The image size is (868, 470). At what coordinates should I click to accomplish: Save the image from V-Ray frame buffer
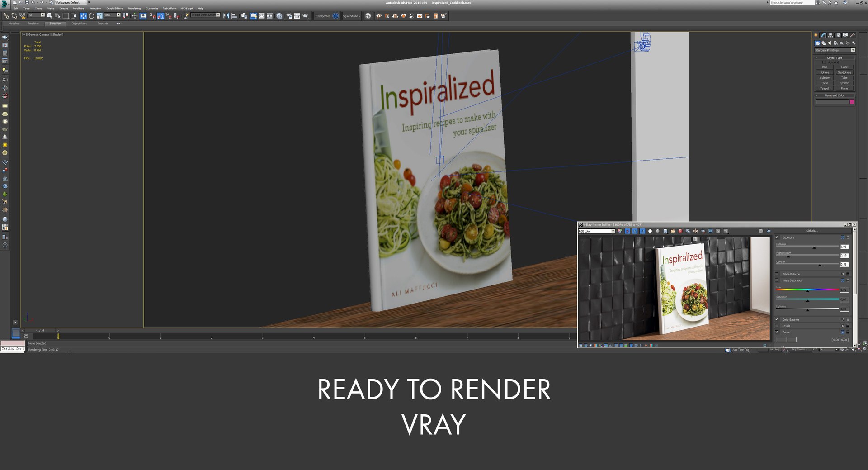665,231
